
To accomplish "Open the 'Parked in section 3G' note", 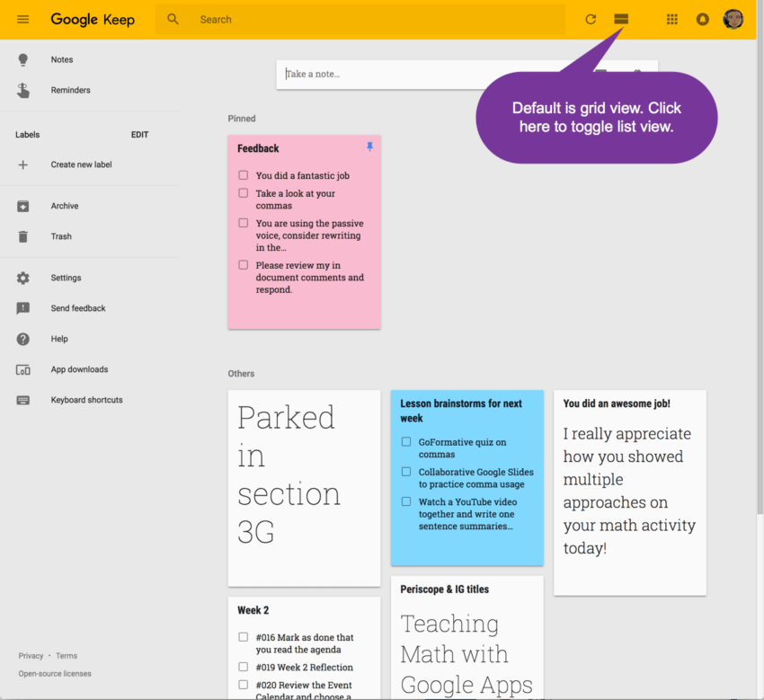I will coord(304,485).
